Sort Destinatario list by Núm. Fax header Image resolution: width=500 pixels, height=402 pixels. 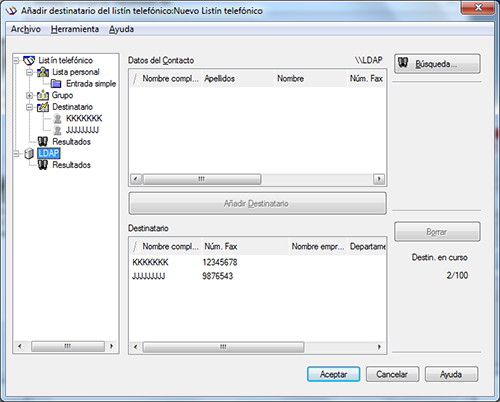point(245,247)
